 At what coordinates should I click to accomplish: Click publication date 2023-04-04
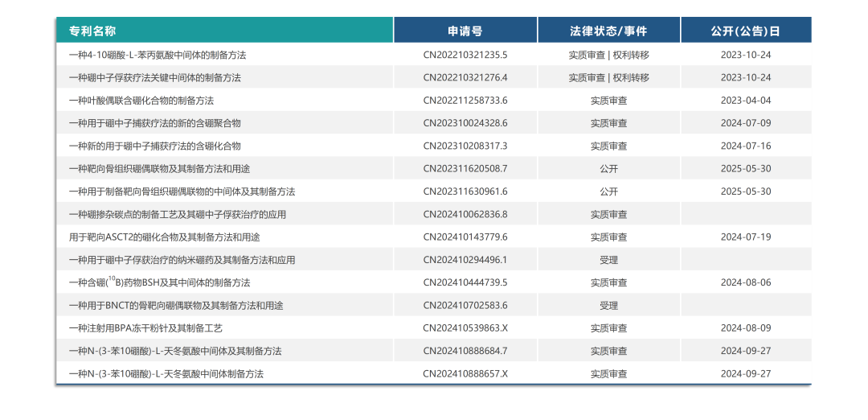(x=746, y=101)
